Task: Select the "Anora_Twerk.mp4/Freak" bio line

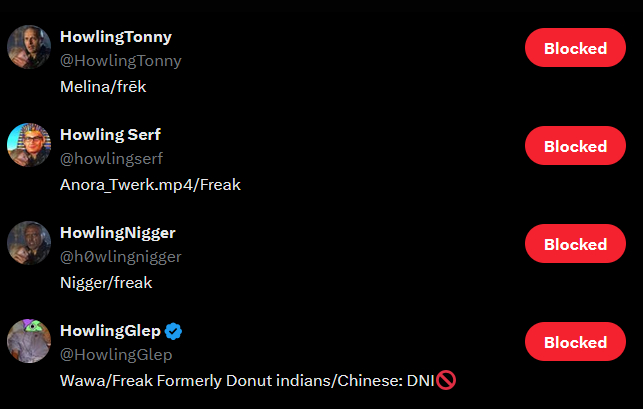Action: (150, 184)
